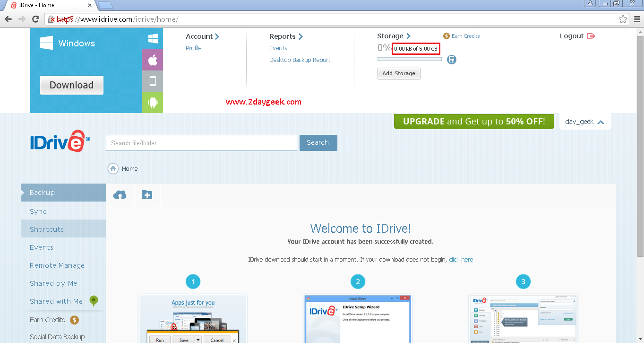Click the browser forward arrow
This screenshot has width=644, height=343.
click(22, 19)
